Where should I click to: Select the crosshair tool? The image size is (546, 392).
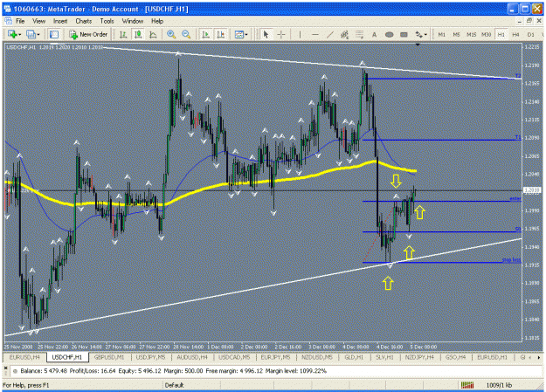coord(281,34)
